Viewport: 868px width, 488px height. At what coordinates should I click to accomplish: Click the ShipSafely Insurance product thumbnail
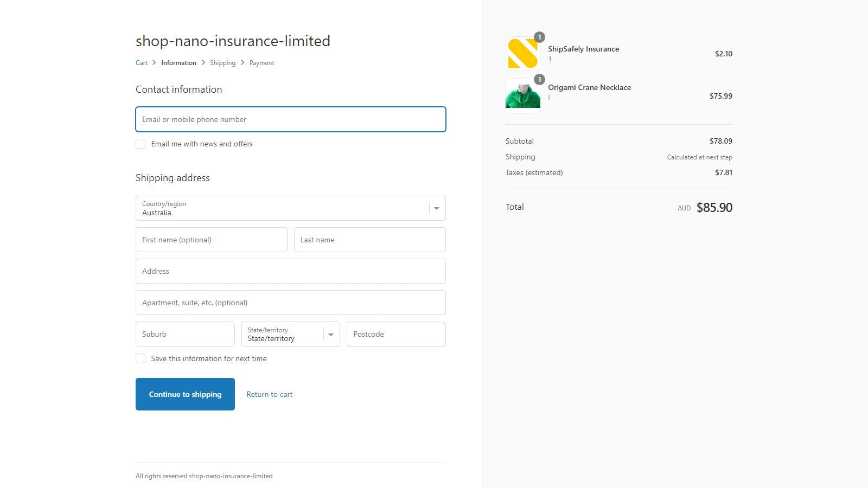[x=523, y=54]
